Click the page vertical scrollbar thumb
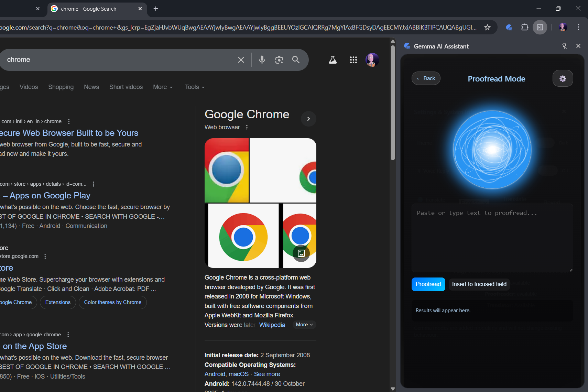588x392 pixels. pyautogui.click(x=393, y=102)
